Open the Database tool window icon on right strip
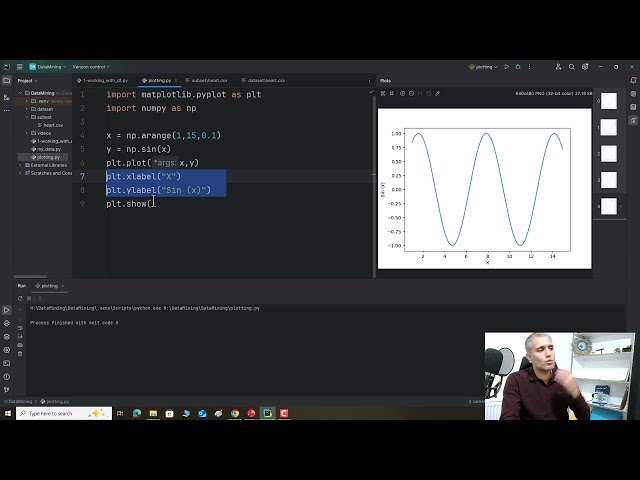The height and width of the screenshot is (480, 640). pyautogui.click(x=633, y=107)
